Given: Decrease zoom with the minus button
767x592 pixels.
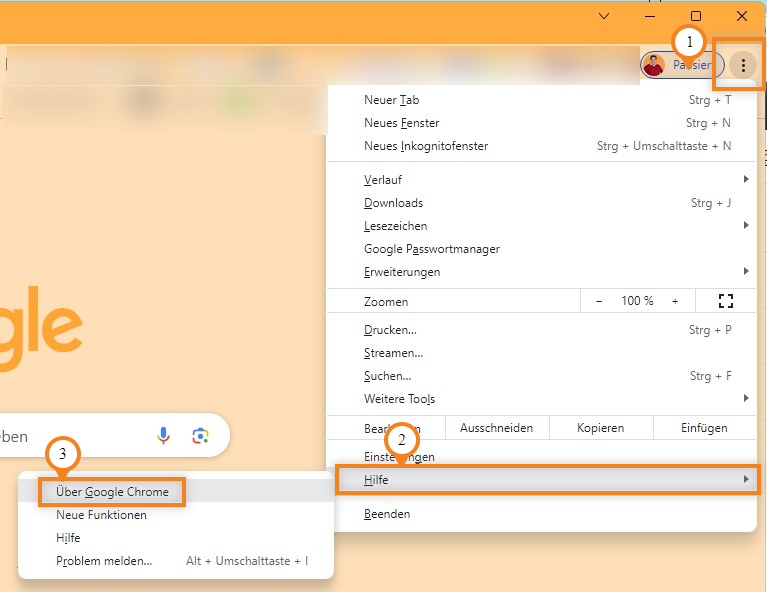Looking at the screenshot, I should (x=599, y=301).
